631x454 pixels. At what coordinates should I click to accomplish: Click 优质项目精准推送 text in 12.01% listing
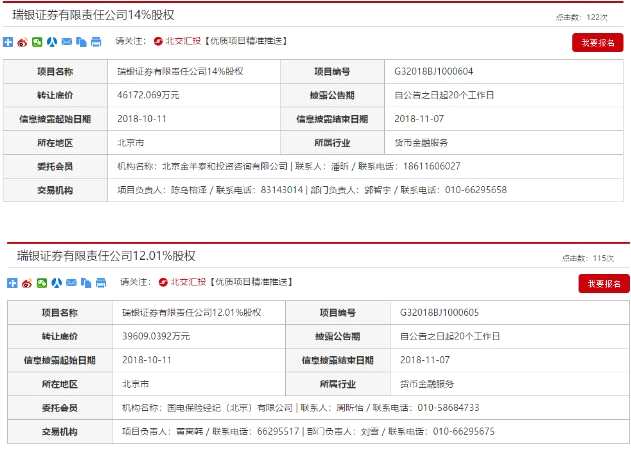coord(251,282)
